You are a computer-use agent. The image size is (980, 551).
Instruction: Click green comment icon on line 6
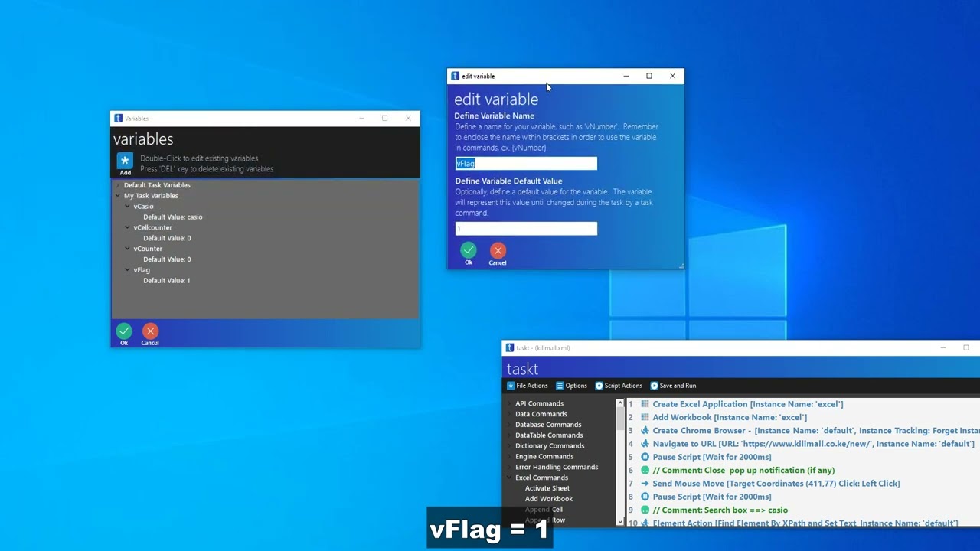pos(645,470)
